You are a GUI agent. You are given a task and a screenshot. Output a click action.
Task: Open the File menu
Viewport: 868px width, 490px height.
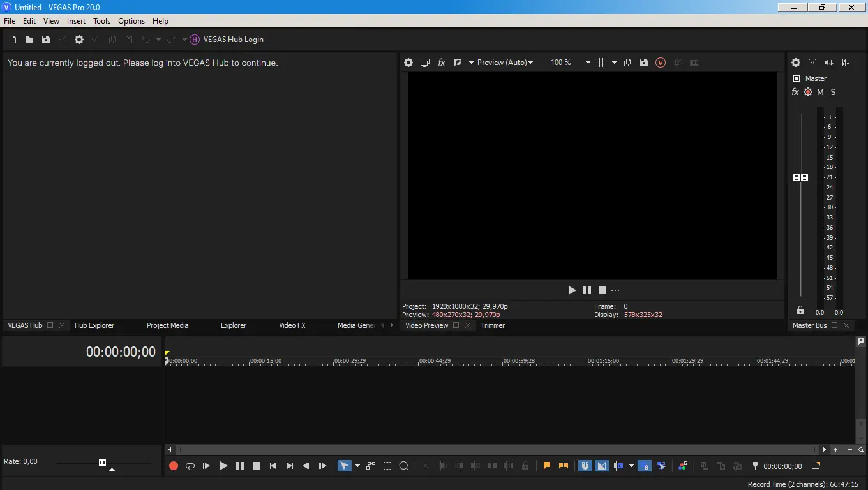pos(10,21)
